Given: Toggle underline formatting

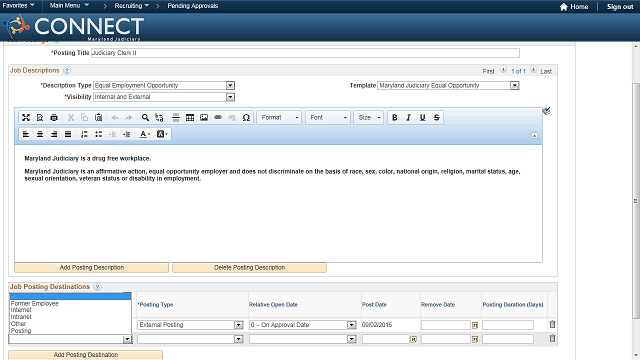Looking at the screenshot, I should (x=422, y=118).
